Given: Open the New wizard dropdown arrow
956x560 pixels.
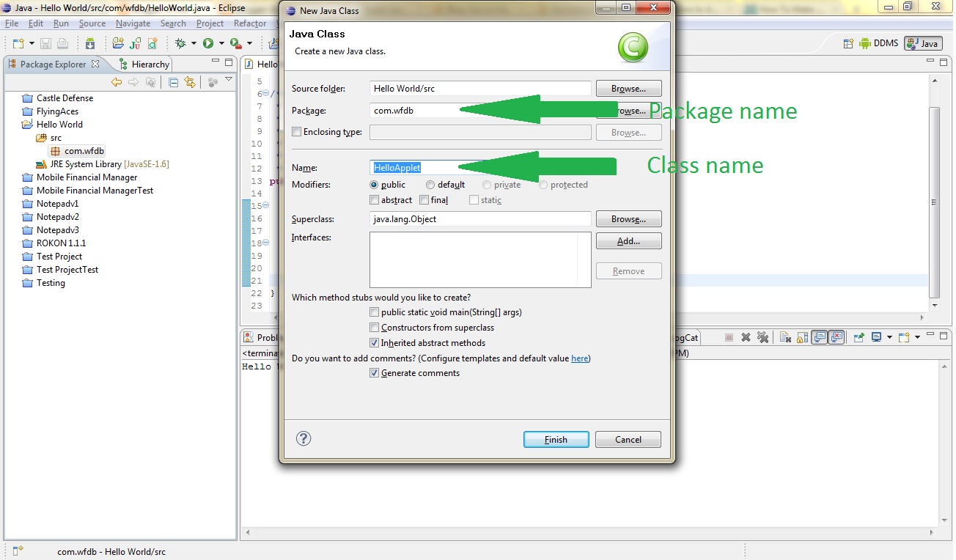Looking at the screenshot, I should [32, 43].
